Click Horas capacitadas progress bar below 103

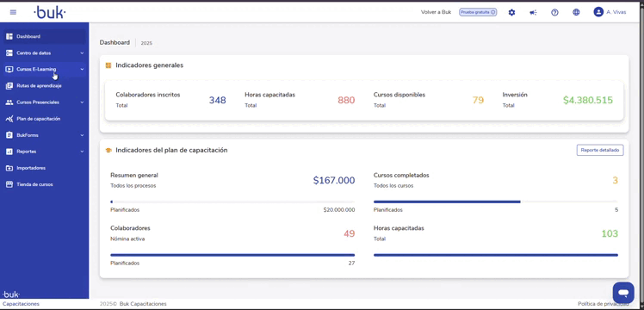point(496,255)
